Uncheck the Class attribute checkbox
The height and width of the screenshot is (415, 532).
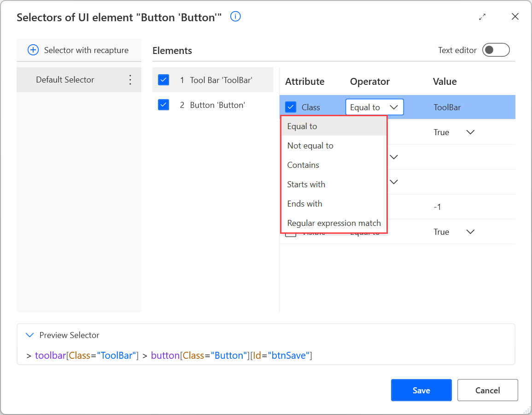pyautogui.click(x=290, y=107)
